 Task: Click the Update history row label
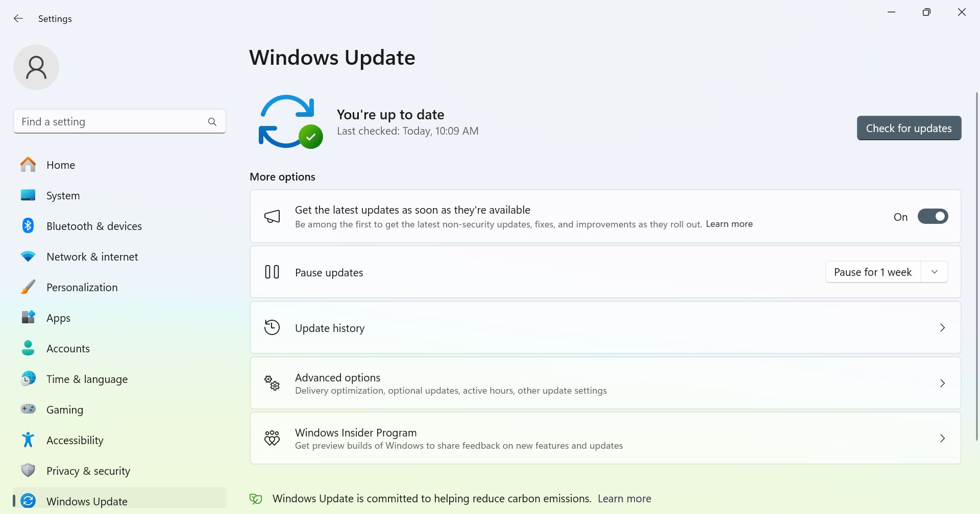pyautogui.click(x=330, y=328)
